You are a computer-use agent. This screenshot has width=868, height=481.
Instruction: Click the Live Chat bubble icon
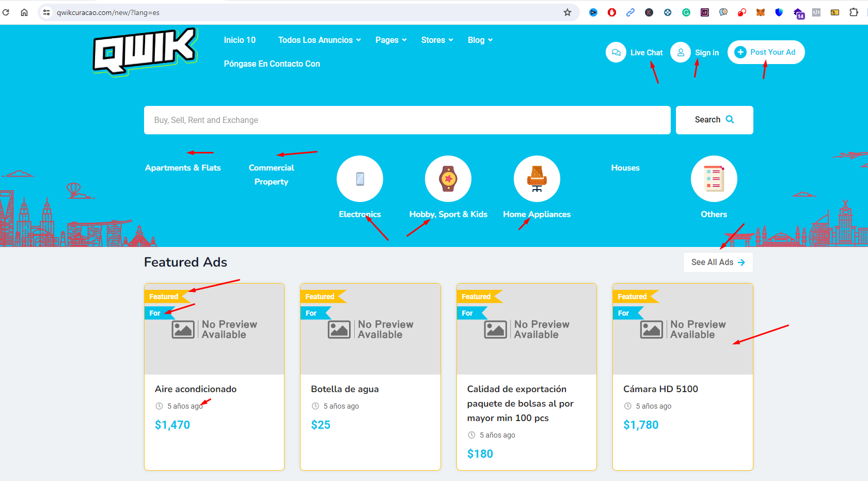(616, 52)
